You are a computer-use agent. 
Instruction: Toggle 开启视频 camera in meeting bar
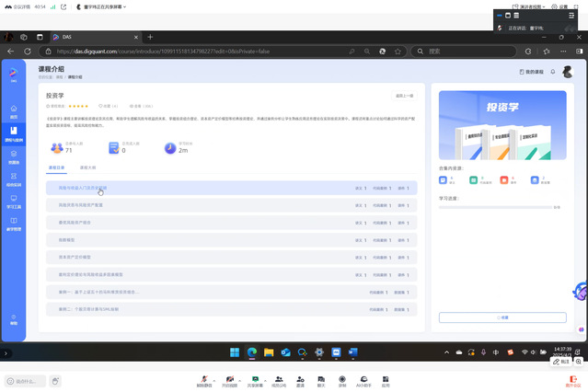tap(229, 379)
